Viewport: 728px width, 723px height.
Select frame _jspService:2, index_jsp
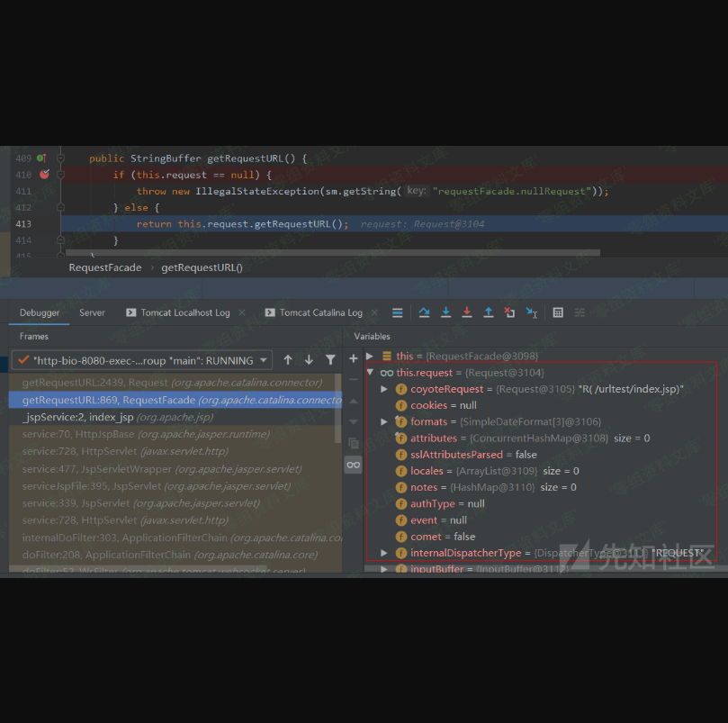175,417
